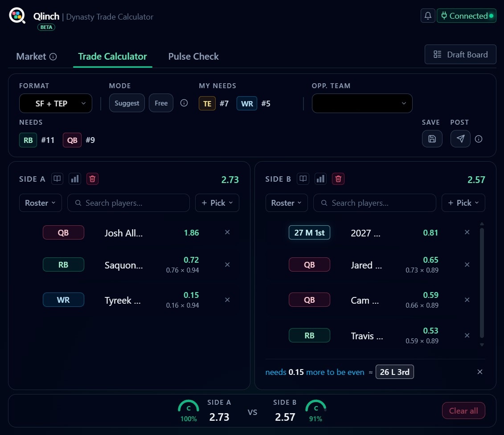
Task: Remove Saquon from Side A
Action: click(227, 265)
